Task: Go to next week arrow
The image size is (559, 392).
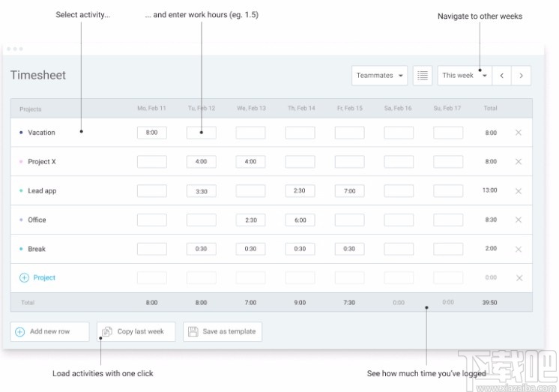Action: point(522,76)
